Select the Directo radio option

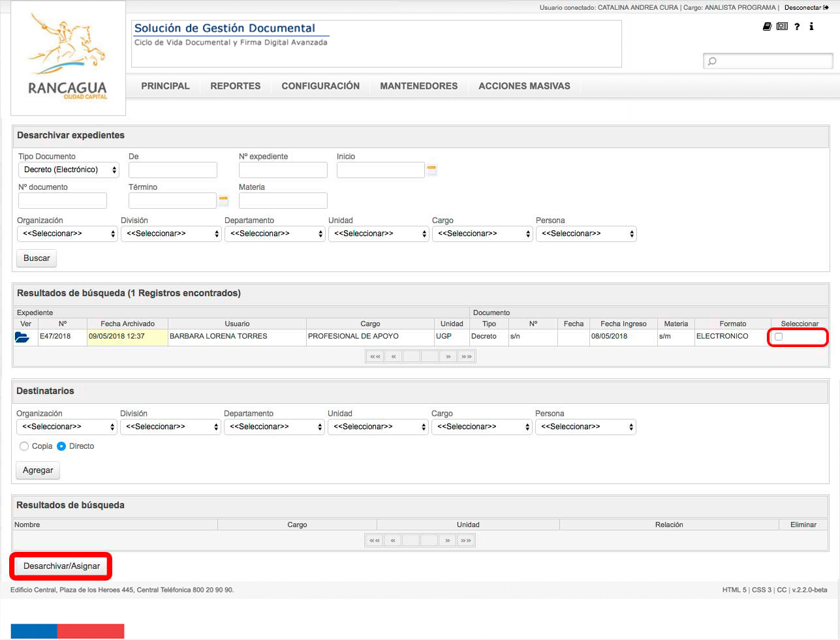coord(61,446)
